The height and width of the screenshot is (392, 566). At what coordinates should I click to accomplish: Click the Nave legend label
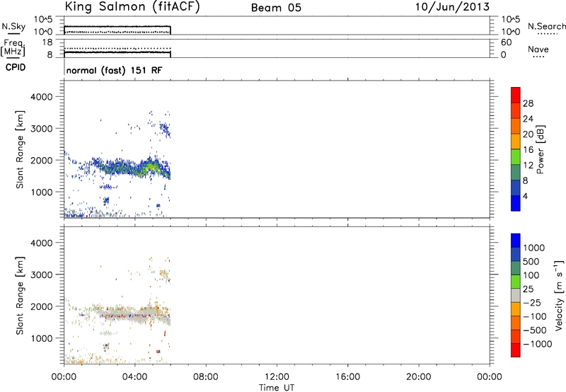coord(538,50)
